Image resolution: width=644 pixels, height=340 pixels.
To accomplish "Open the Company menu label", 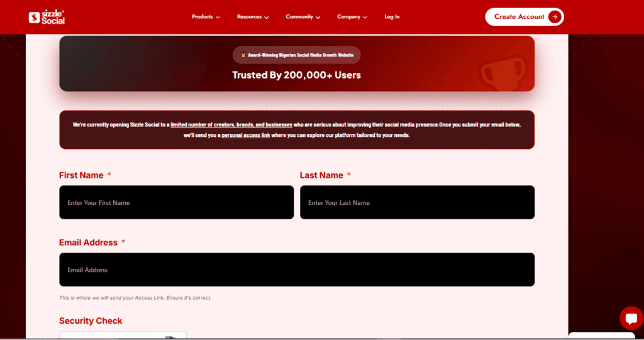I will [x=348, y=17].
